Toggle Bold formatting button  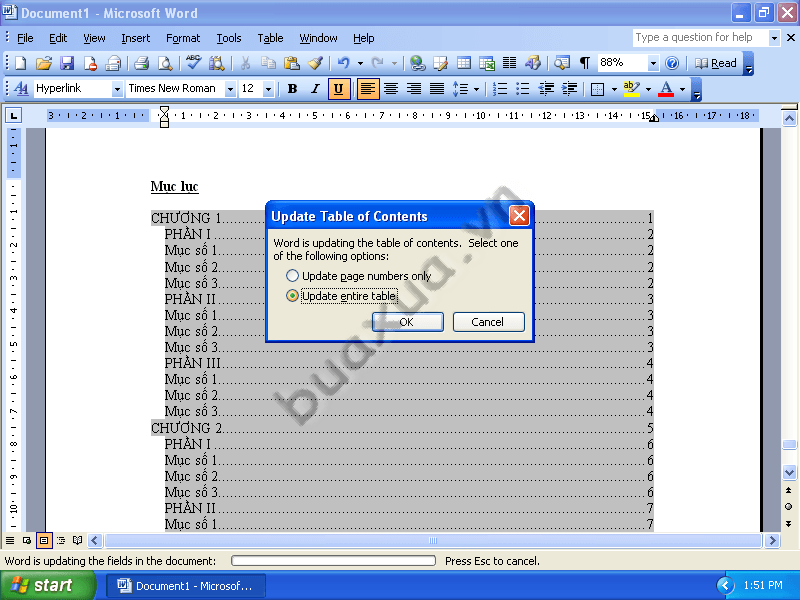click(292, 89)
